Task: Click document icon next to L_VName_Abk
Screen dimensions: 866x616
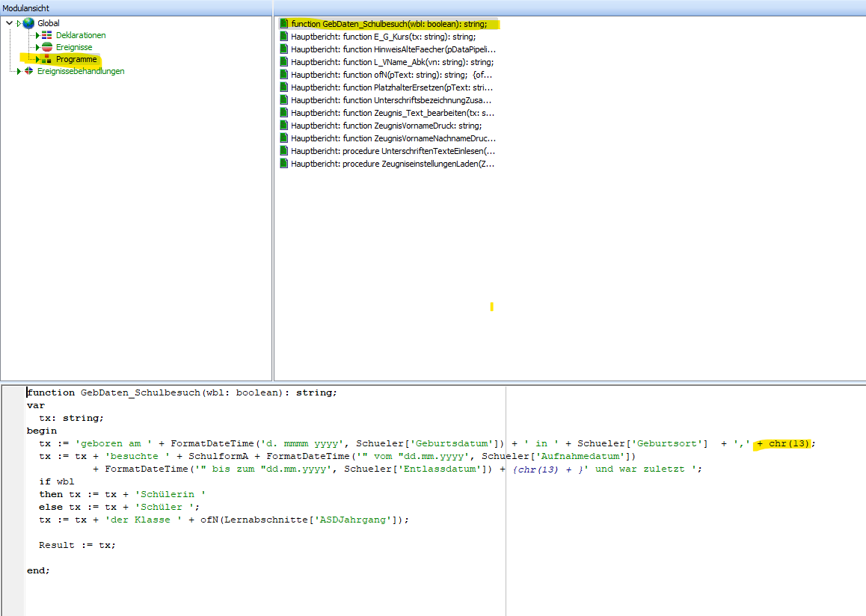Action: (x=284, y=62)
